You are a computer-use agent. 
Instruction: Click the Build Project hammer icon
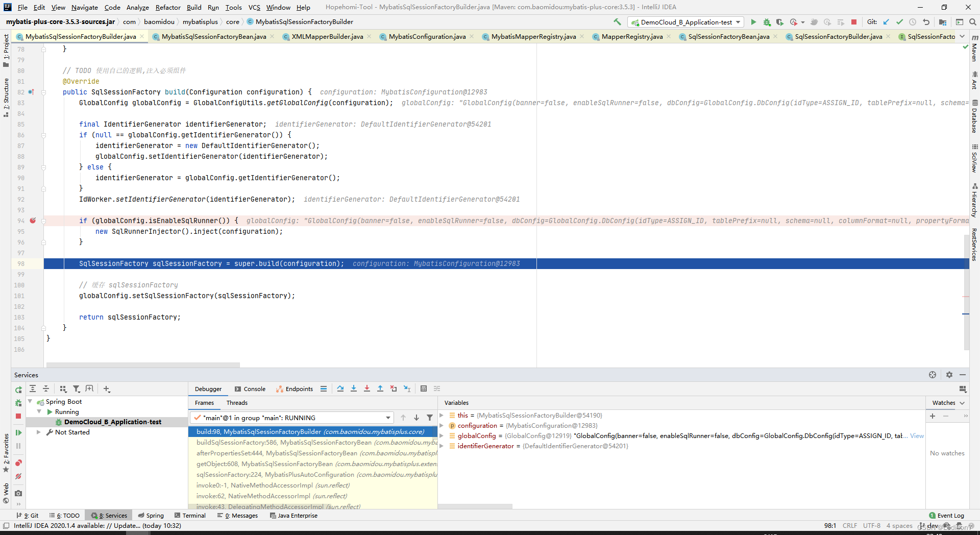click(x=618, y=22)
